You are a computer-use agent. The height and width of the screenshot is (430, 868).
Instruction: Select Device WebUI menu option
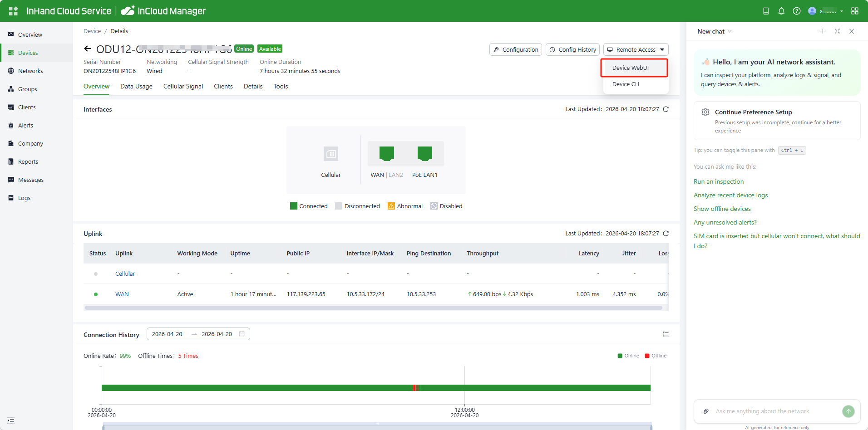pos(630,68)
